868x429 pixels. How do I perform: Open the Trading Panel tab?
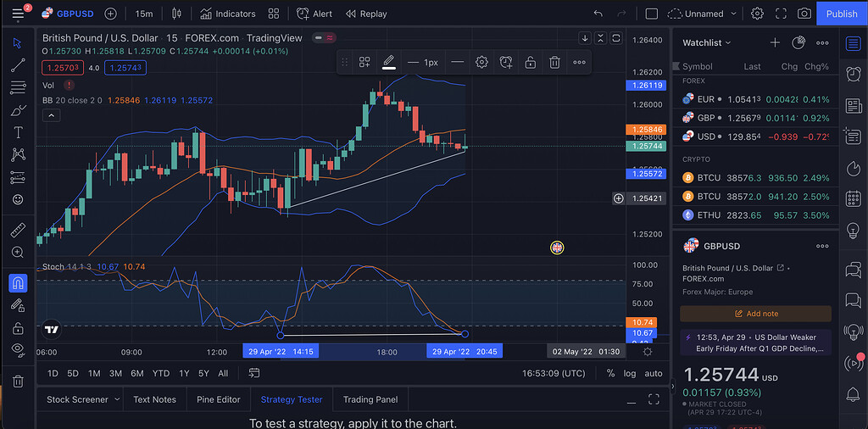click(x=369, y=399)
